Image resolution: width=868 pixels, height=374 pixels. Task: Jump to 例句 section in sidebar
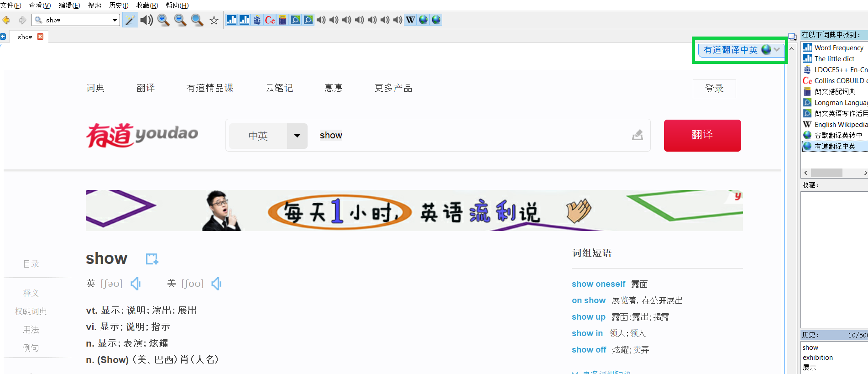[x=31, y=348]
